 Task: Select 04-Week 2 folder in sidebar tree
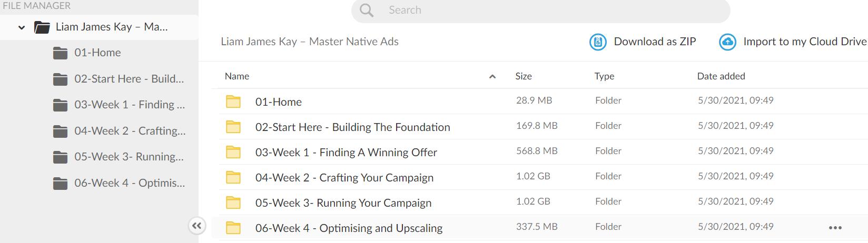pyautogui.click(x=130, y=131)
